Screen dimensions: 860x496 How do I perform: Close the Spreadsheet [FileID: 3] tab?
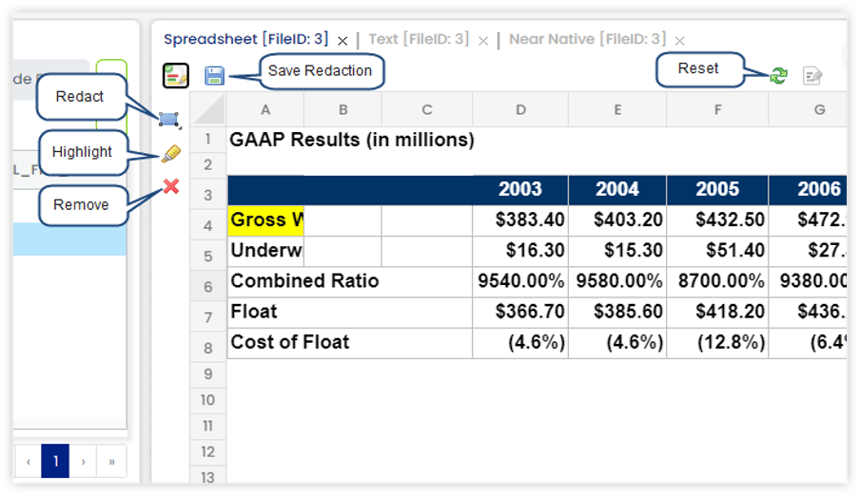(x=342, y=41)
